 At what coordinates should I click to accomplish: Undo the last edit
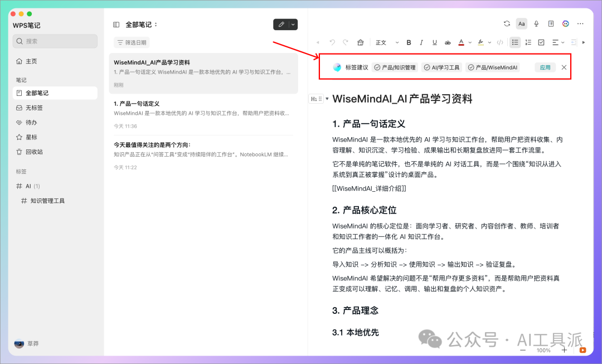[332, 42]
